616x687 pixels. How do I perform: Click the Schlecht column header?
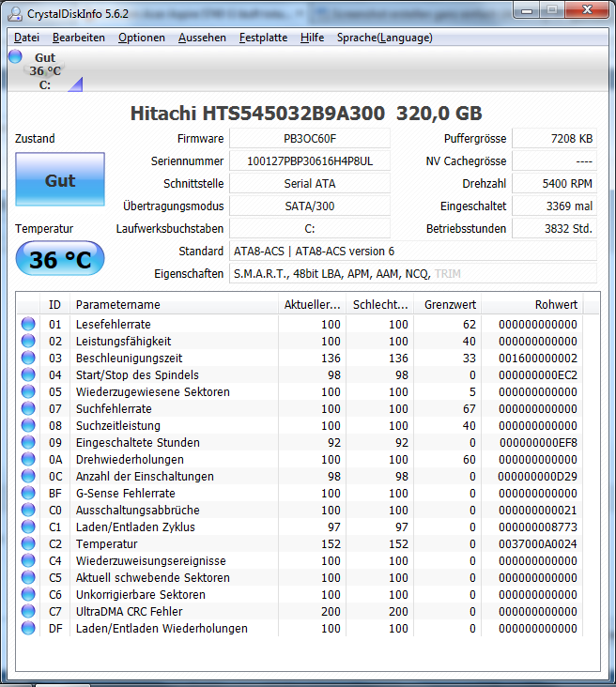click(x=380, y=304)
